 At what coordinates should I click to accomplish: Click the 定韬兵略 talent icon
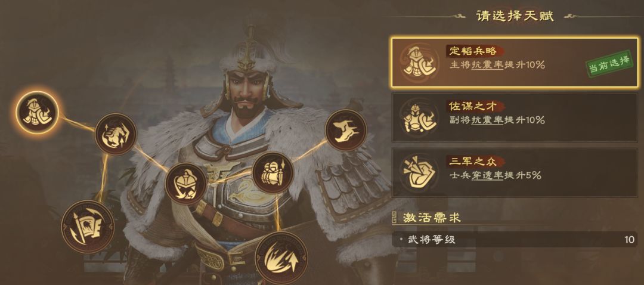pyautogui.click(x=419, y=63)
